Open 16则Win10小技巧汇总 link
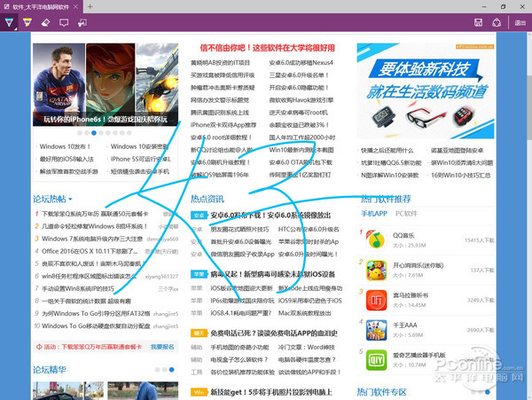Image resolution: width=532 pixels, height=400 pixels. [x=461, y=176]
